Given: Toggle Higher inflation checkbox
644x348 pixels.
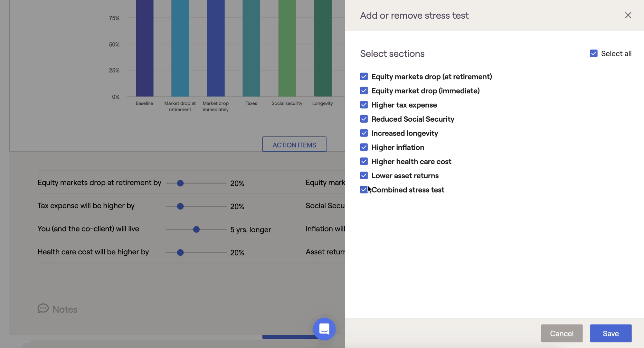Looking at the screenshot, I should click(x=364, y=147).
